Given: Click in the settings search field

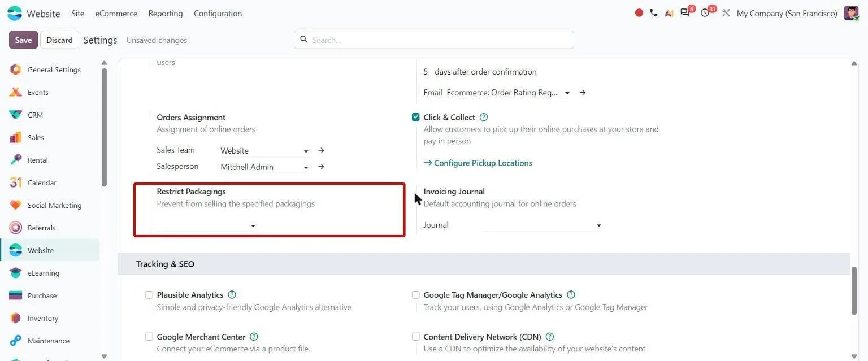Looking at the screenshot, I should 434,40.
